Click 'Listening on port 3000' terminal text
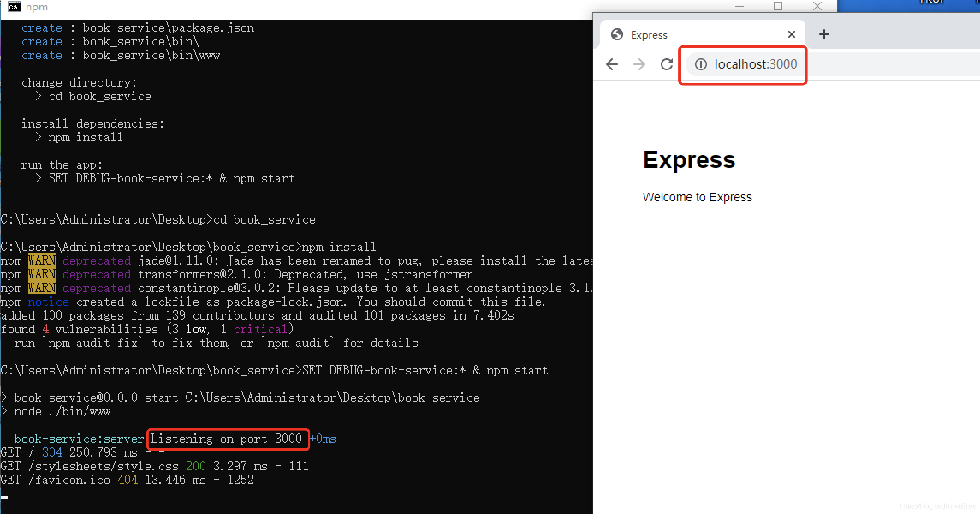980x514 pixels. tap(226, 439)
